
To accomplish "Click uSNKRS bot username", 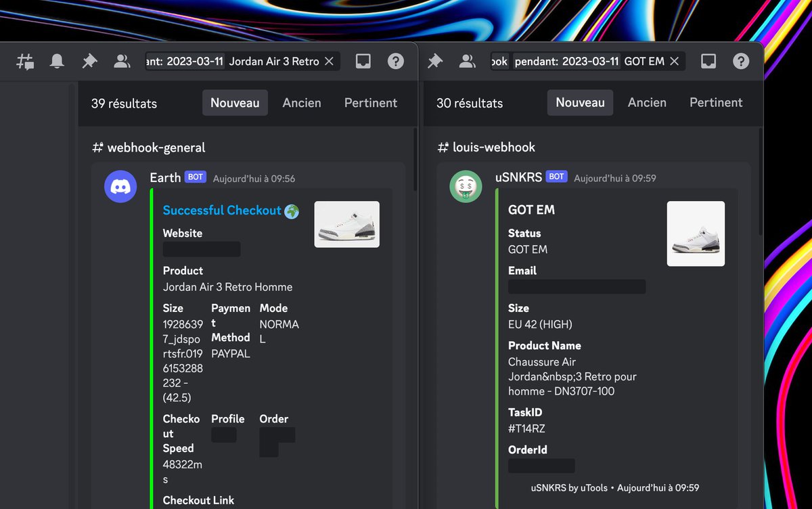I will click(518, 177).
